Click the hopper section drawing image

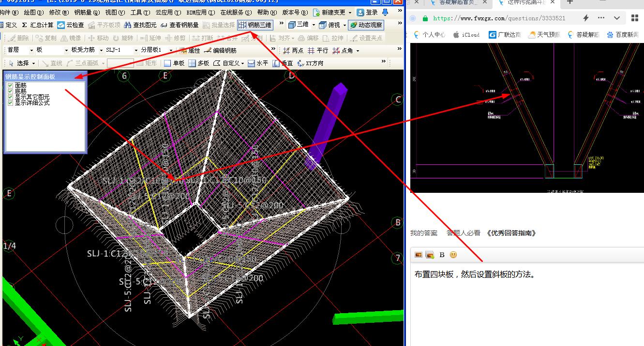527,118
